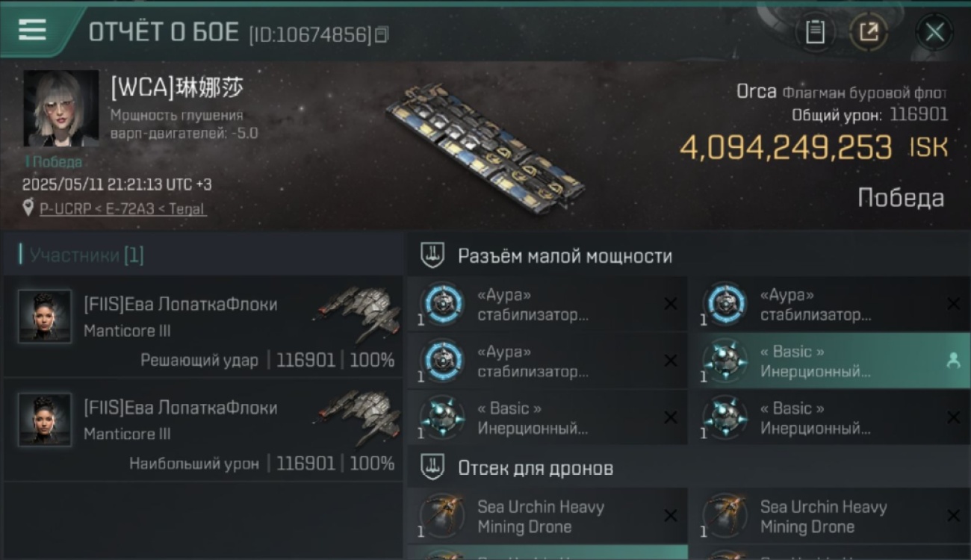
Task: Open the Наибольший урон participant portrait
Action: coord(45,420)
